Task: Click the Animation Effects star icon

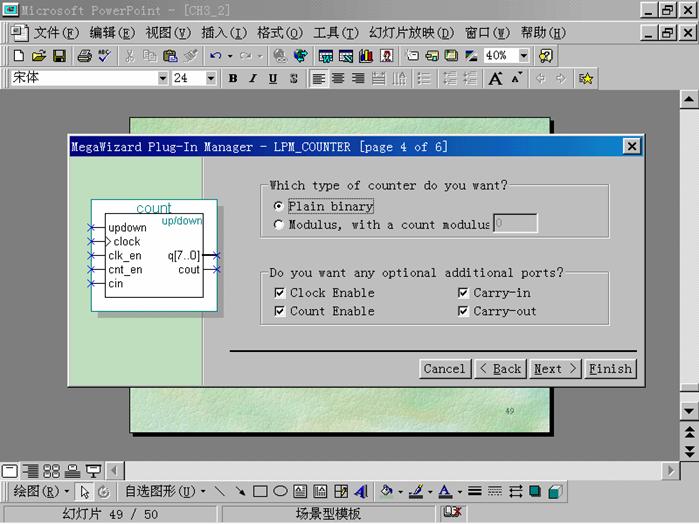Action: (x=586, y=78)
